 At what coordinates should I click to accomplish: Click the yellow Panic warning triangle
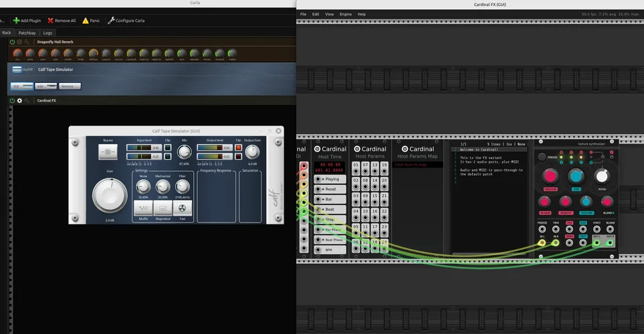86,21
